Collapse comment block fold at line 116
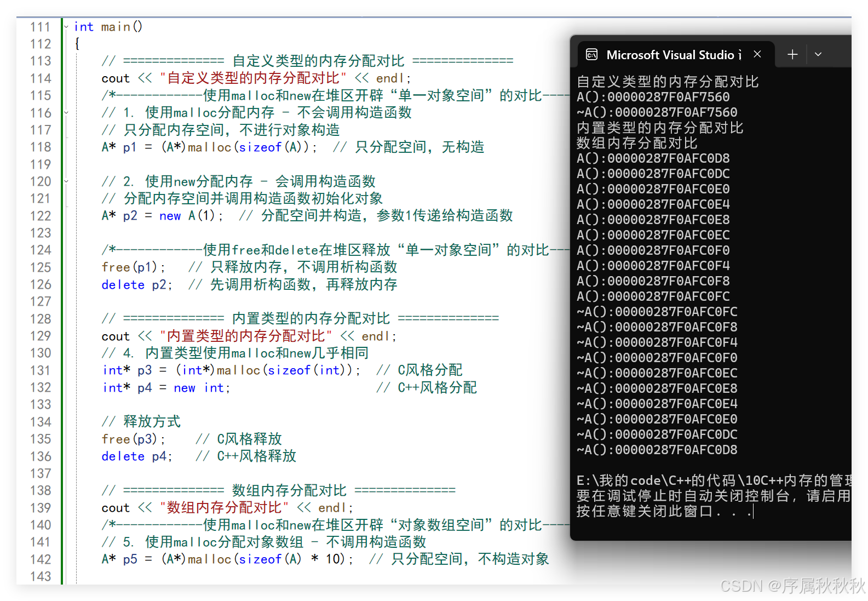Viewport: 868px width, 601px height. 66,112
